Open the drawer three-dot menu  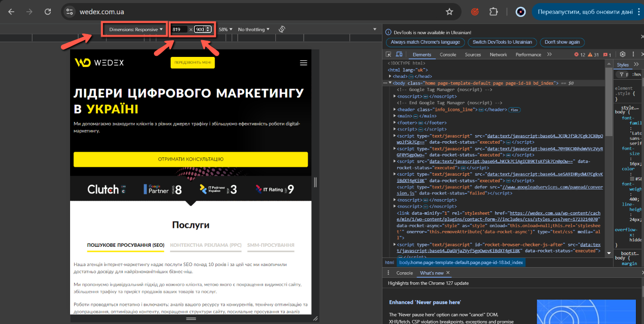[x=389, y=273]
